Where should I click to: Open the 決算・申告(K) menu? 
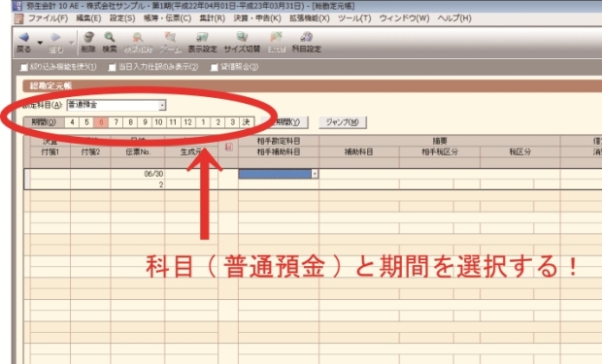[257, 18]
